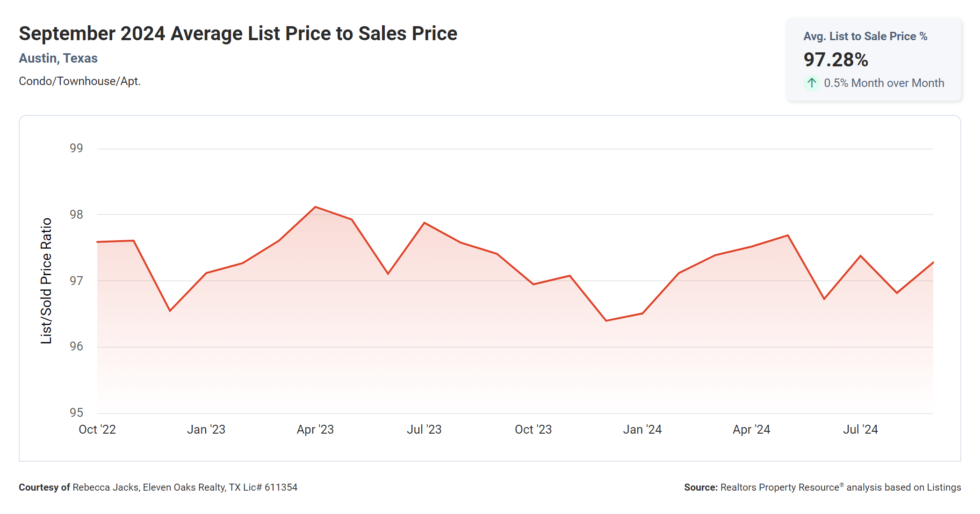Select the 'Austin, Texas' location subtitle
This screenshot has height=514, width=980.
click(58, 58)
